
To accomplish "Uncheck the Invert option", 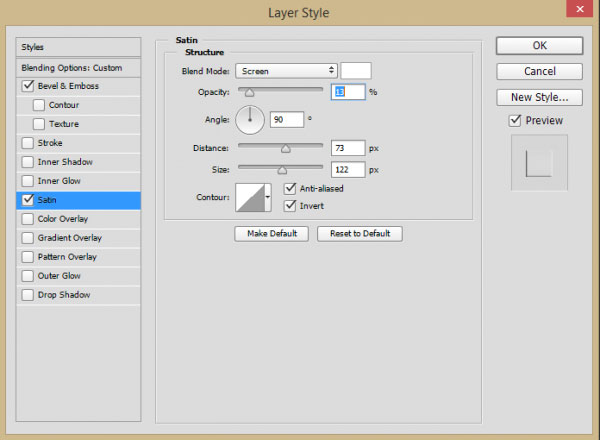I will tap(290, 205).
